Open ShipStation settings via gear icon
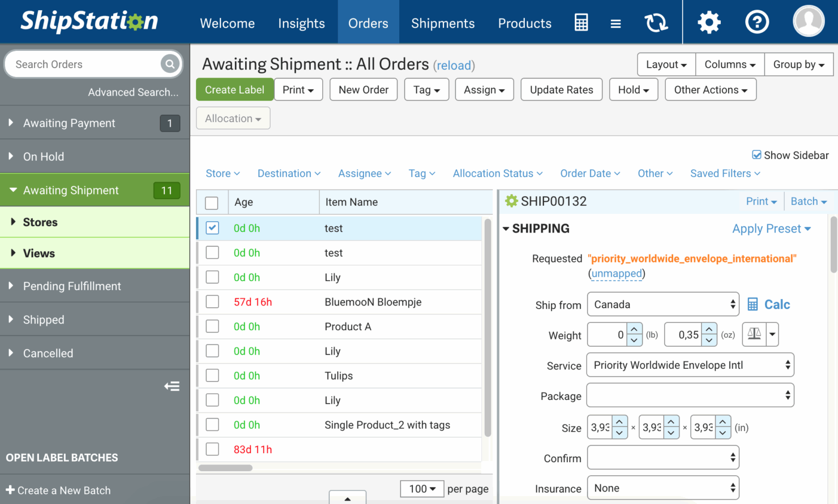This screenshot has height=504, width=838. (x=709, y=22)
